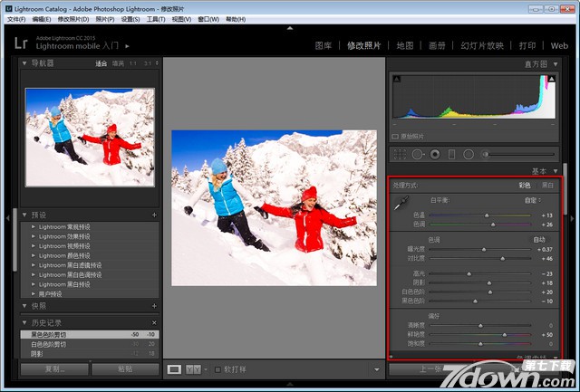
Task: Set treatment to 彩色
Action: [525, 186]
